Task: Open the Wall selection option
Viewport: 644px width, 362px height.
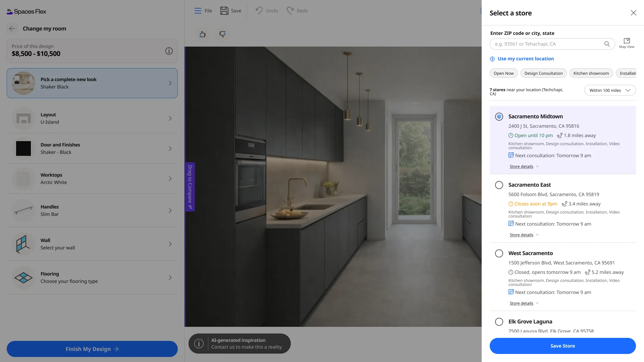Action: click(x=92, y=244)
